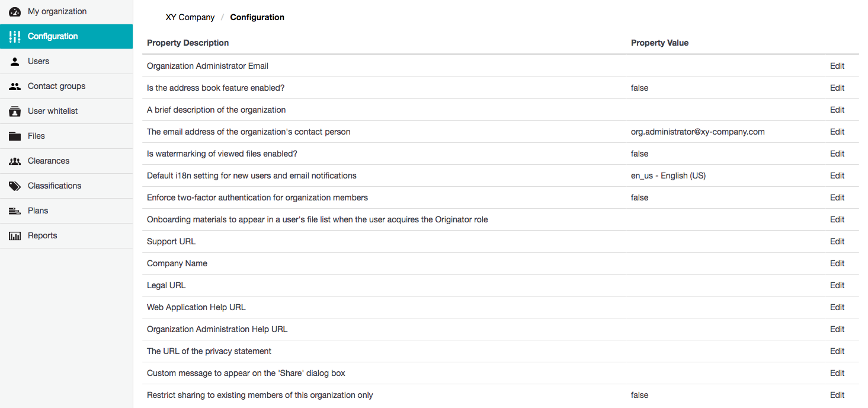Click the Plans icon in sidebar

[x=15, y=211]
